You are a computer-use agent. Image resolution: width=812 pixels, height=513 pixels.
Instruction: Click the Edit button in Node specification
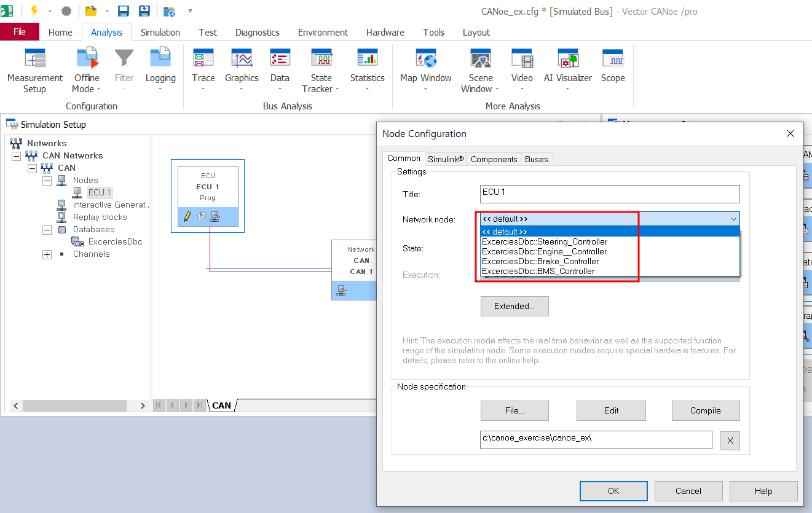click(611, 410)
